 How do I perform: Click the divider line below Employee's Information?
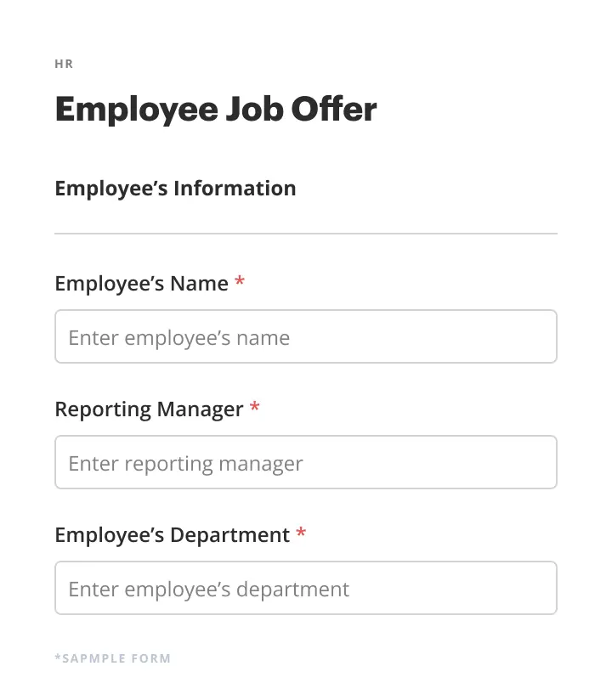point(306,231)
